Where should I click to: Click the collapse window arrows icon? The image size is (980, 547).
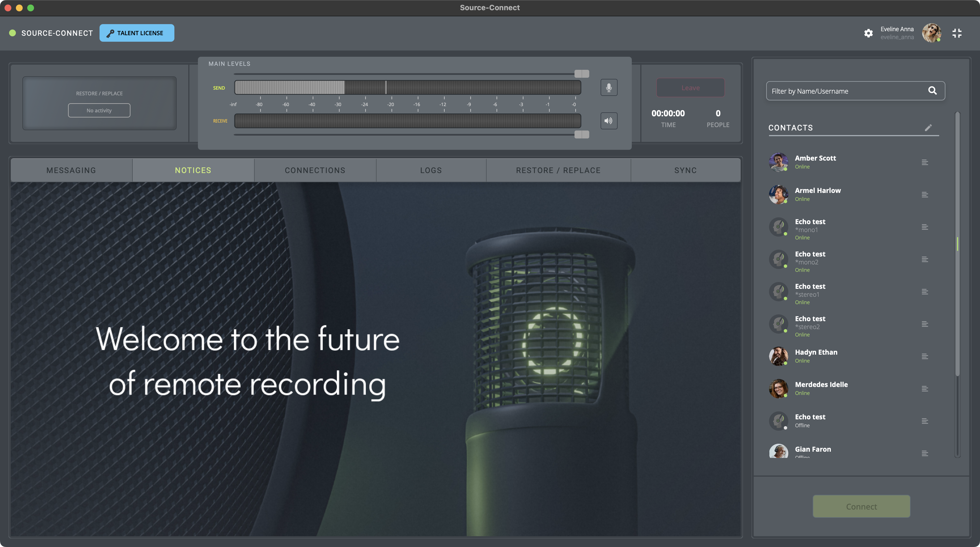click(957, 33)
